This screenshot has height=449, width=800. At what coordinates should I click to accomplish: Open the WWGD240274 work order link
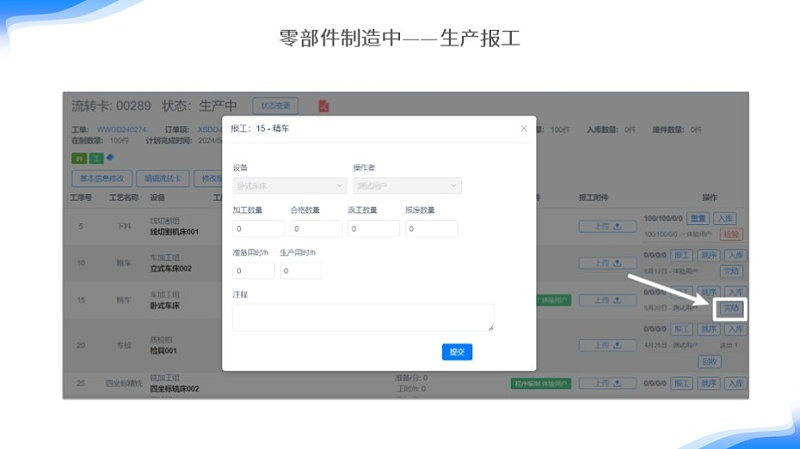(x=121, y=130)
